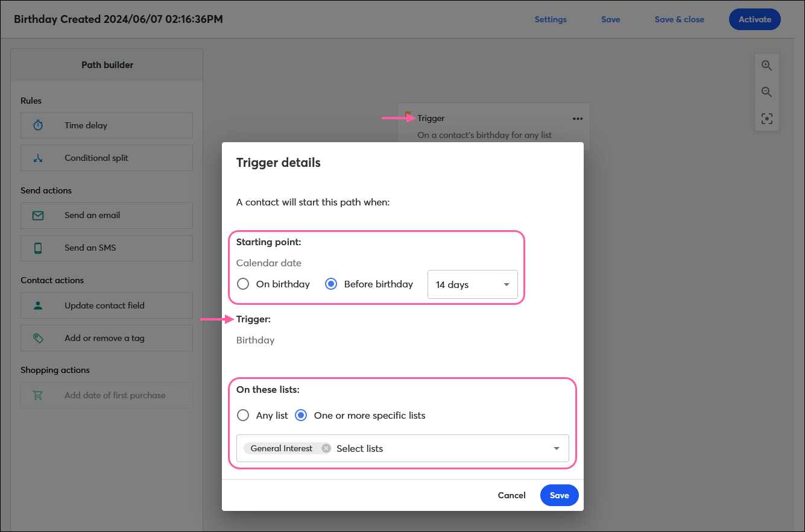Click the Send an email envelope icon

(x=37, y=216)
